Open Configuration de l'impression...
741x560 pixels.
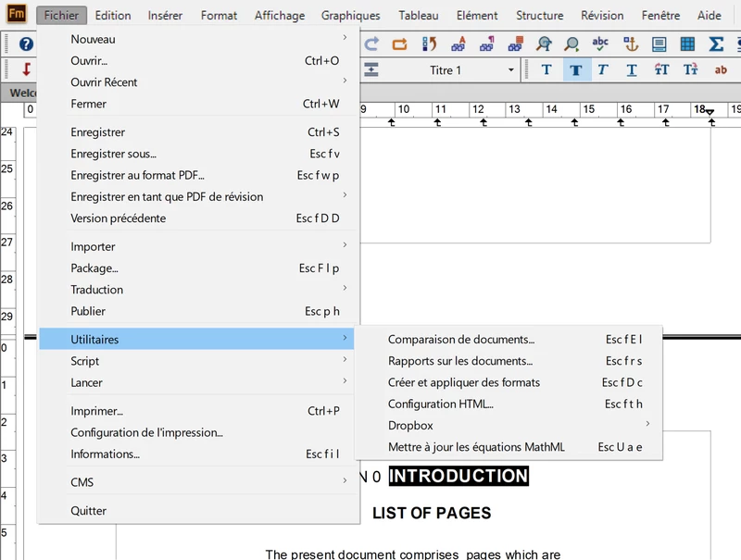196,432
